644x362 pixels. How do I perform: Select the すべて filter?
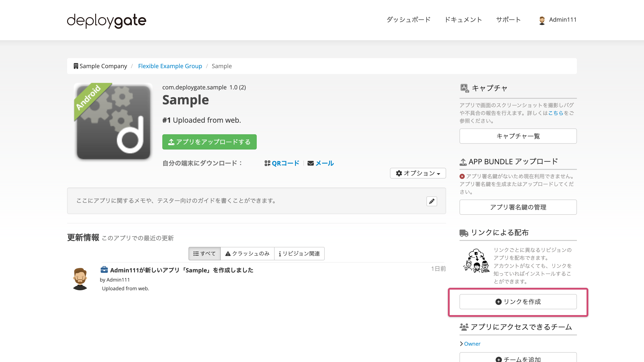204,254
